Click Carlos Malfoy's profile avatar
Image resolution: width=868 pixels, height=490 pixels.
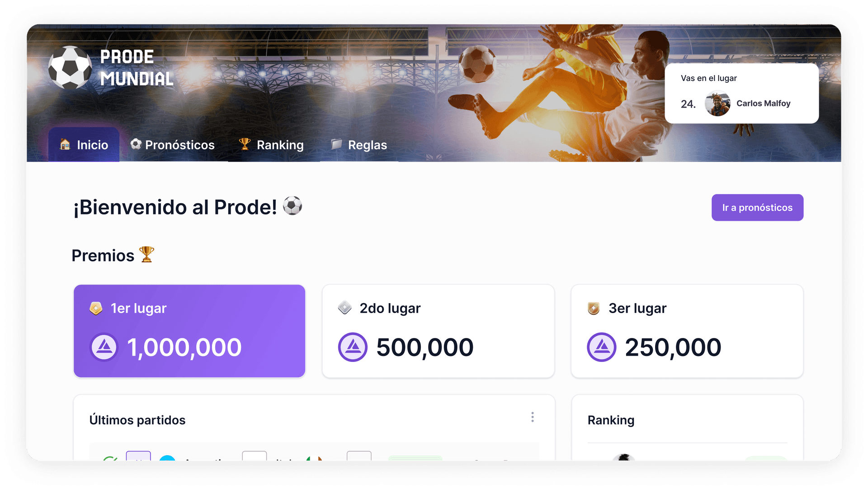[717, 104]
